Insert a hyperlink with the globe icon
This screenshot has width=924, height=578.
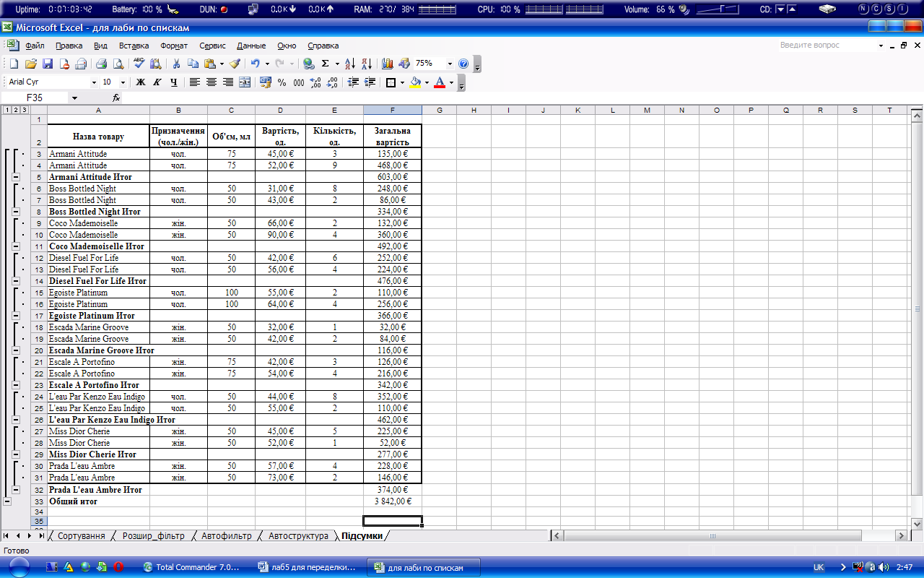click(309, 64)
